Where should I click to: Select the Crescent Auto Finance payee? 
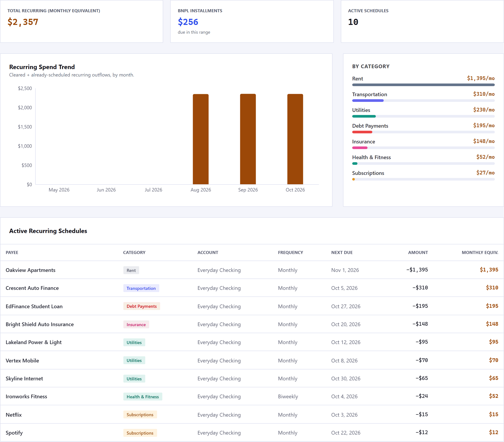[32, 288]
